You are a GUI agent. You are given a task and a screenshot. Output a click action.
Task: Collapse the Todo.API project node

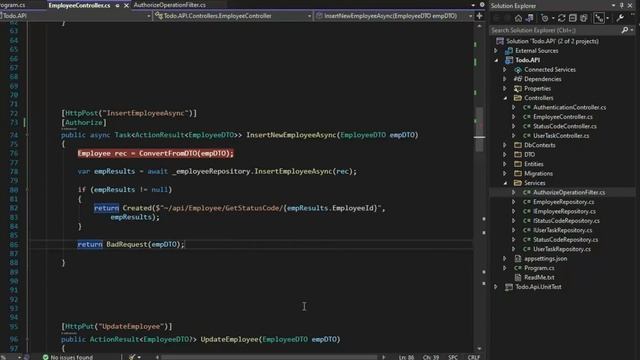tap(496, 60)
